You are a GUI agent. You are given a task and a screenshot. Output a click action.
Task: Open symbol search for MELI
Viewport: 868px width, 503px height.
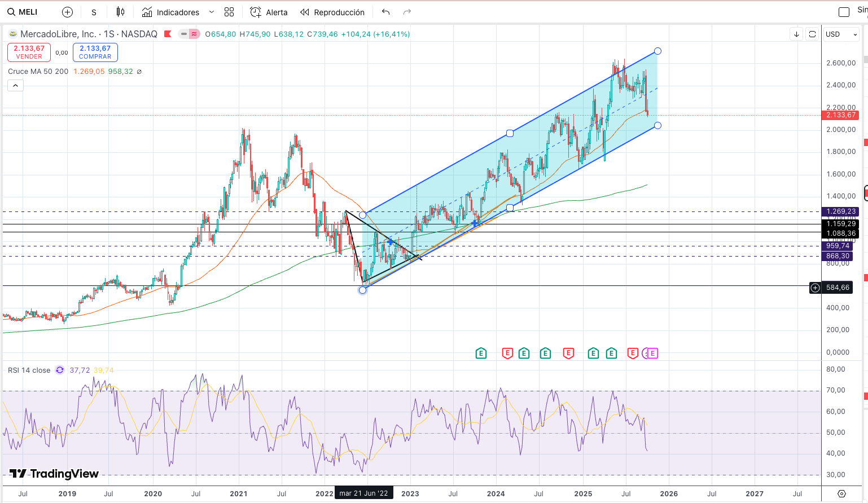[23, 12]
